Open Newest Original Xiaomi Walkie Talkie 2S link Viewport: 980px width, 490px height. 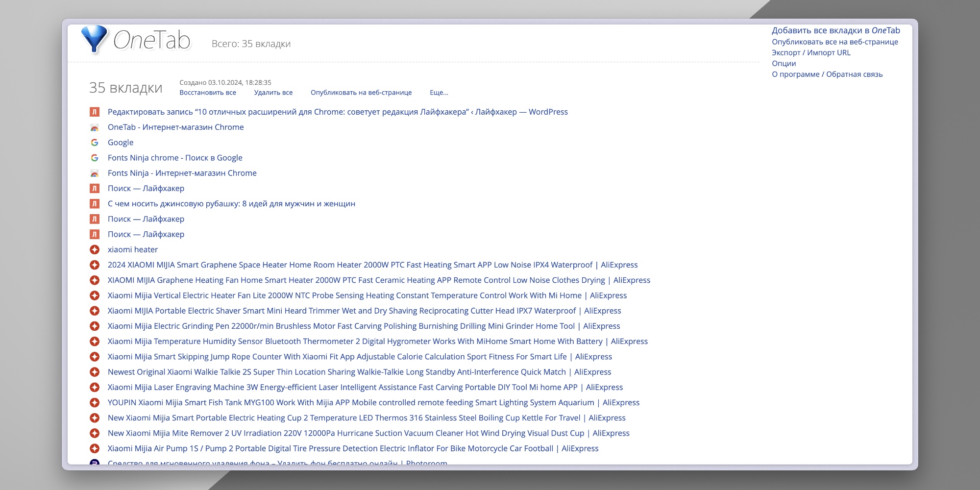point(360,372)
